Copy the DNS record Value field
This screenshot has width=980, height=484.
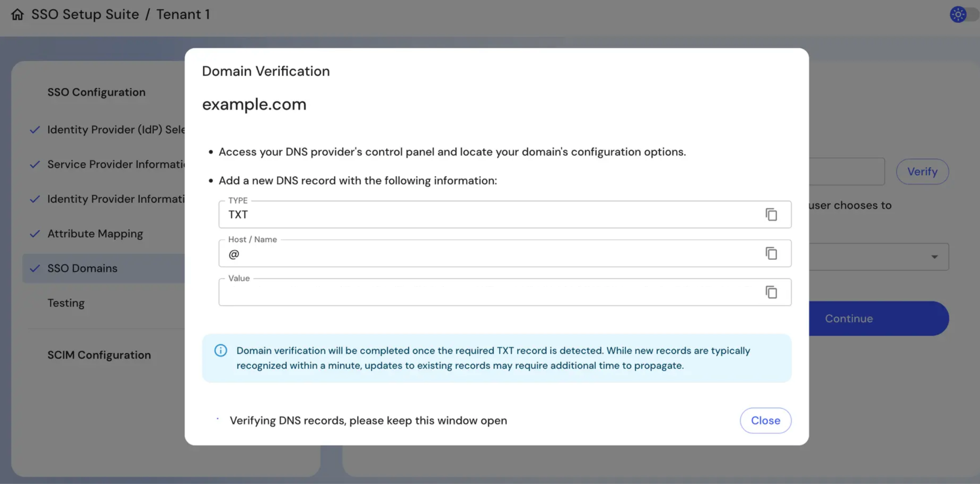[x=771, y=292]
